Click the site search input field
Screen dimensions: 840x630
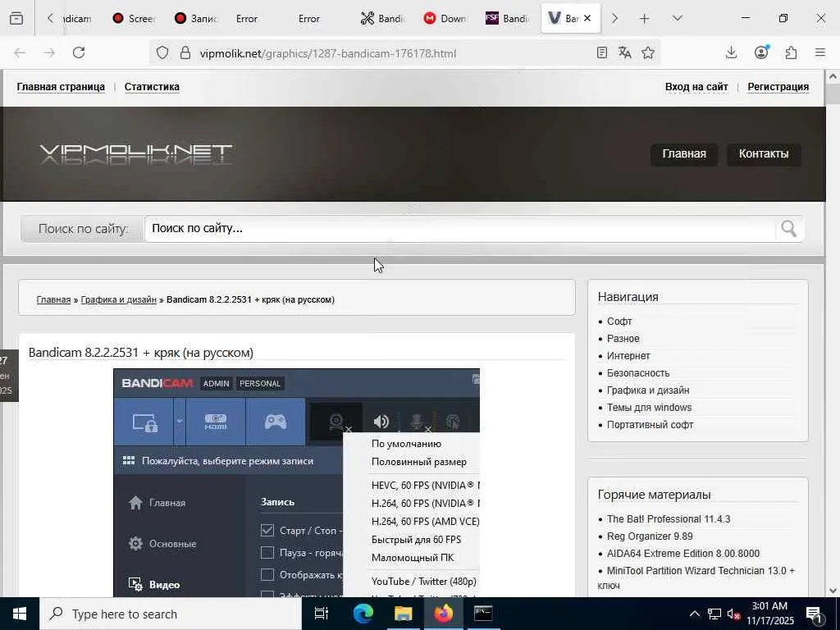pyautogui.click(x=459, y=229)
